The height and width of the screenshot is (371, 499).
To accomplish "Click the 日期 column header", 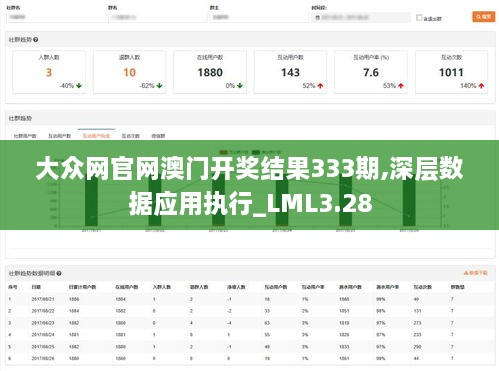I will [36, 287].
